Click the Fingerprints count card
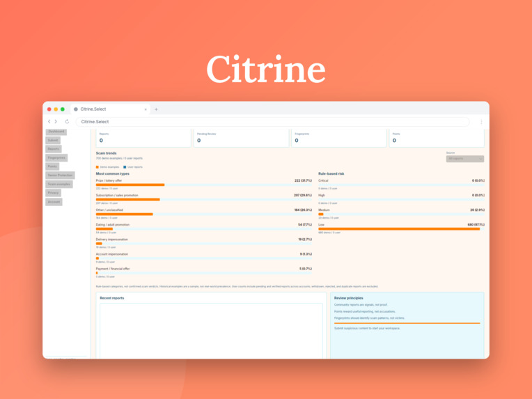 [x=339, y=138]
